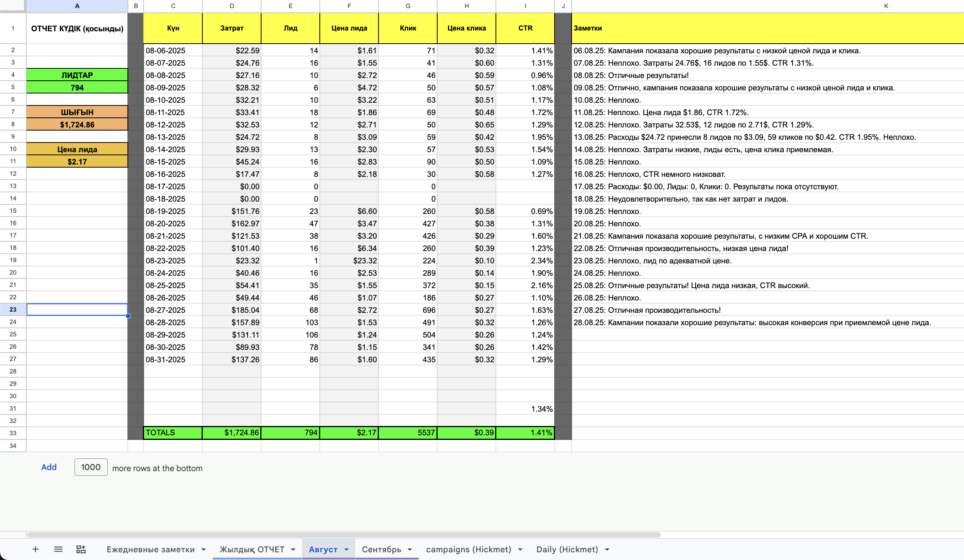
Task: Select the 1.34% cell in row 31
Action: 525,409
